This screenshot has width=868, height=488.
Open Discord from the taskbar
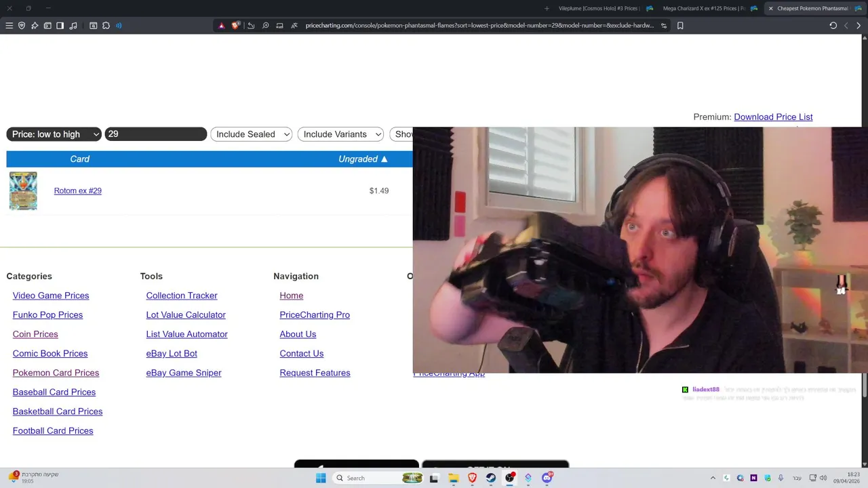[x=547, y=478]
